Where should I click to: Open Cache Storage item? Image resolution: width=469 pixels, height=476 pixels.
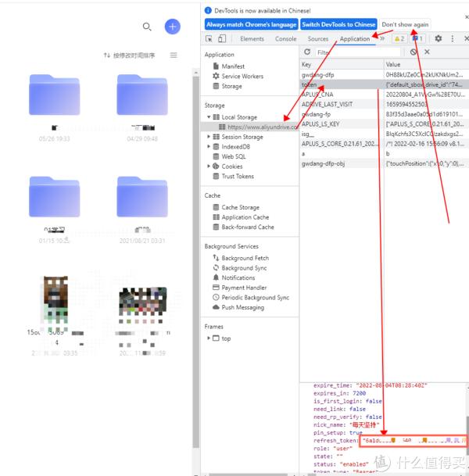pos(241,207)
